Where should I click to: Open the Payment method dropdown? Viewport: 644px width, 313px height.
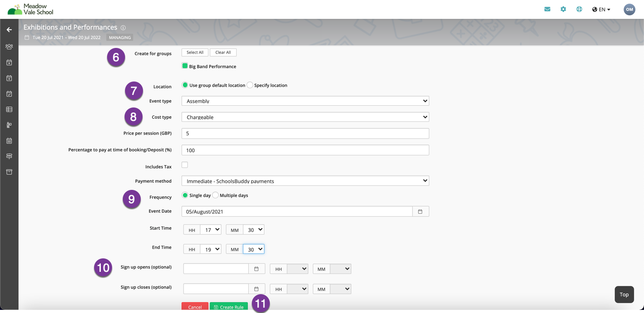point(305,181)
